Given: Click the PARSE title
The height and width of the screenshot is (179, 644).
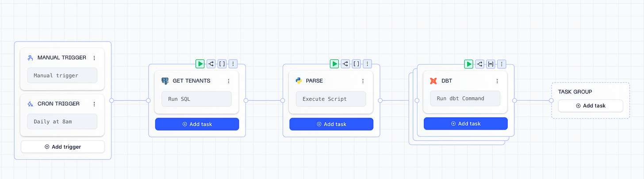Looking at the screenshot, I should tap(314, 81).
